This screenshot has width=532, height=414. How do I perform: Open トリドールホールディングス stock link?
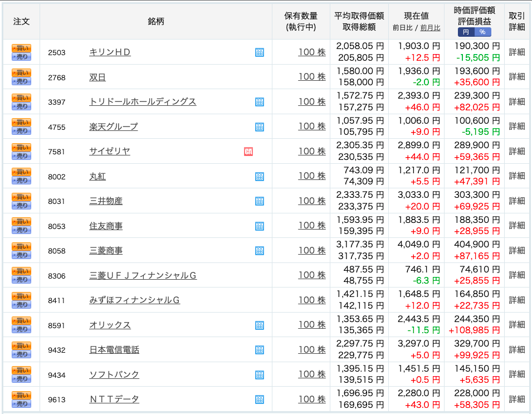tap(143, 102)
